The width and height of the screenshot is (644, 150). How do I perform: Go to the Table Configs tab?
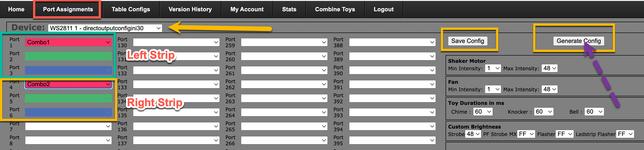(131, 9)
